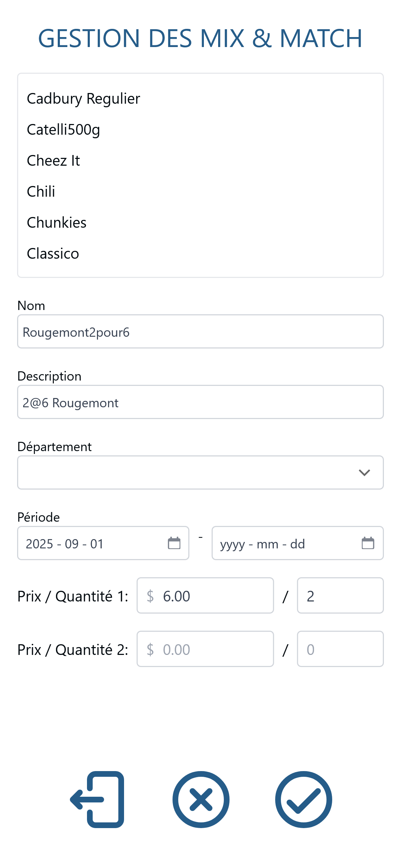
Task: Choose the Classico list item
Action: pos(53,254)
